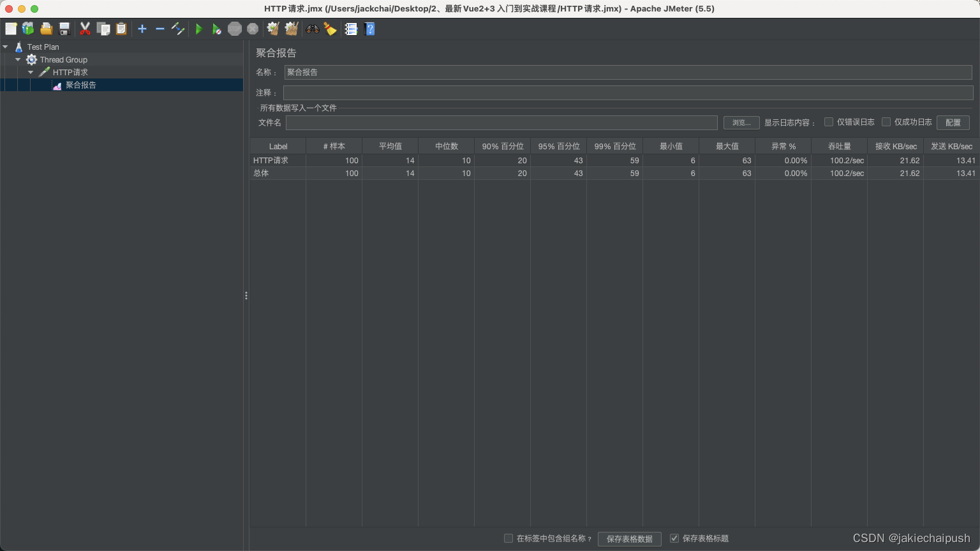
Task: Select the Test Plan tree node
Action: click(x=43, y=47)
